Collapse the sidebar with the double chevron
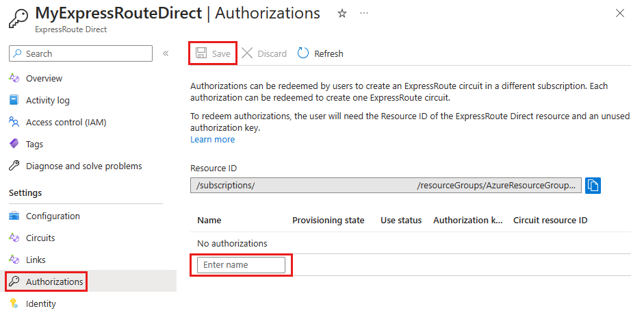Image resolution: width=644 pixels, height=313 pixels. pyautogui.click(x=166, y=53)
